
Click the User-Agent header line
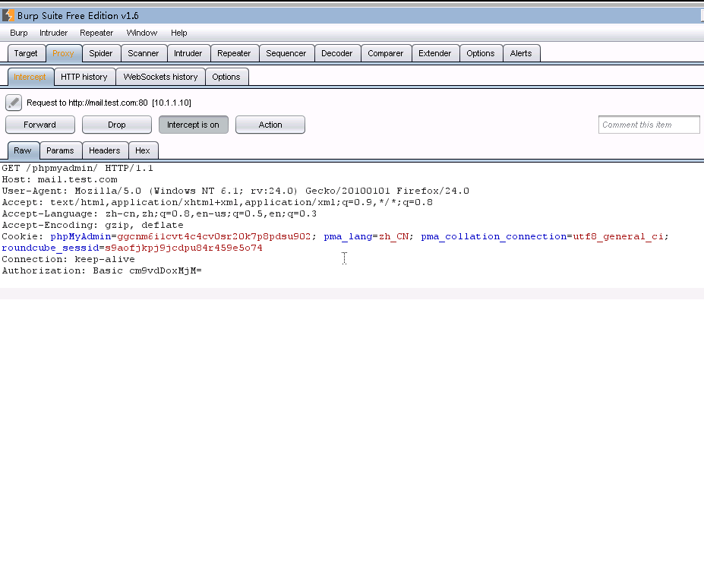click(x=235, y=191)
